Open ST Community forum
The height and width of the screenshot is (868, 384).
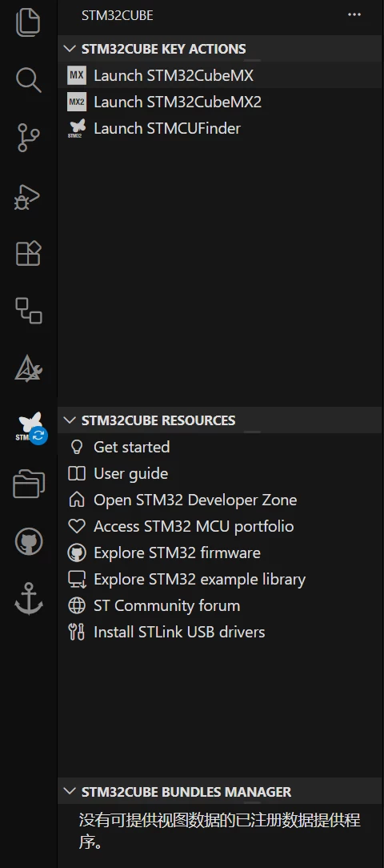(x=167, y=605)
